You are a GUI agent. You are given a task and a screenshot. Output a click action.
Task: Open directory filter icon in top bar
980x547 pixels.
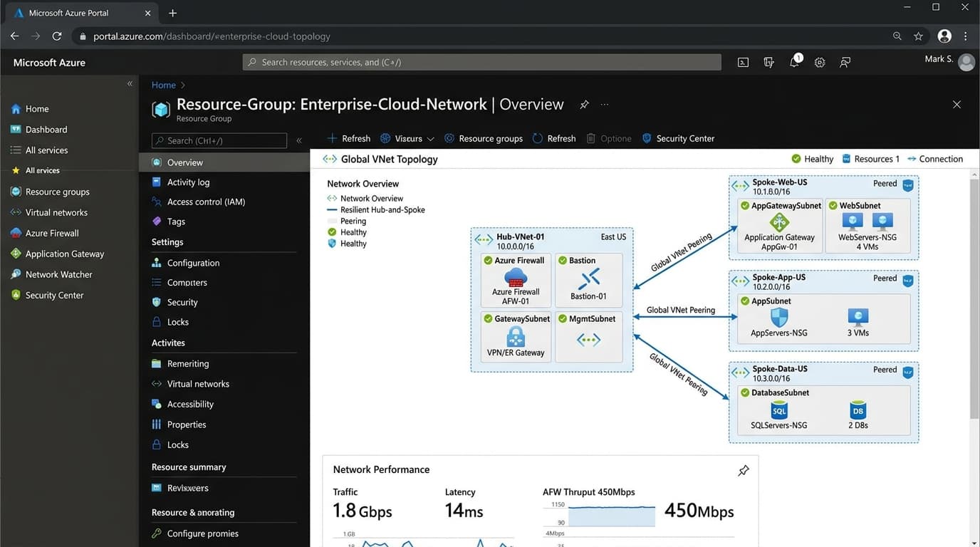pyautogui.click(x=768, y=63)
